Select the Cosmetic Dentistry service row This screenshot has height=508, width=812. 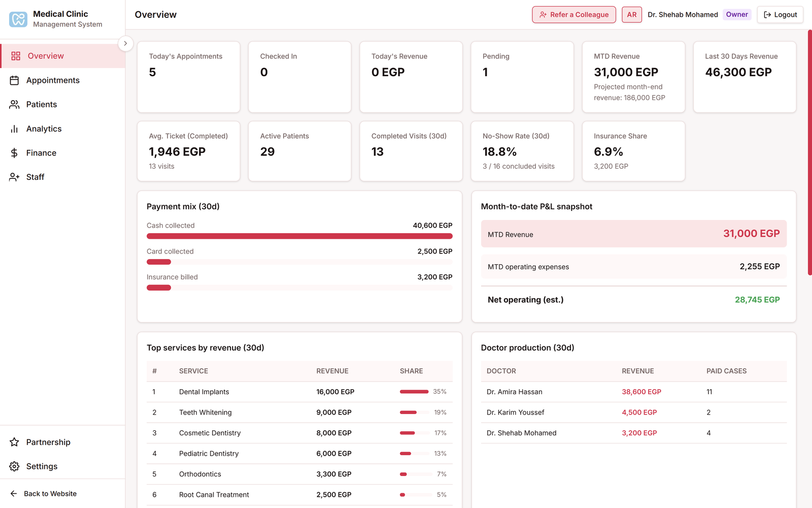[299, 433]
